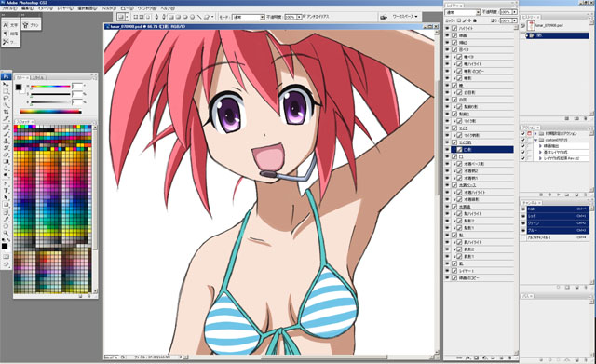Choose the Line shape in options bar

(200, 17)
